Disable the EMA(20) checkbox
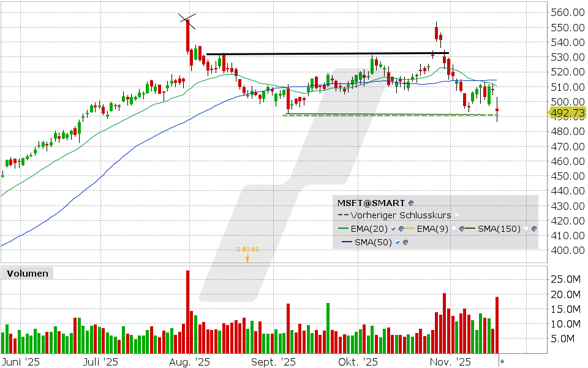 [393, 229]
